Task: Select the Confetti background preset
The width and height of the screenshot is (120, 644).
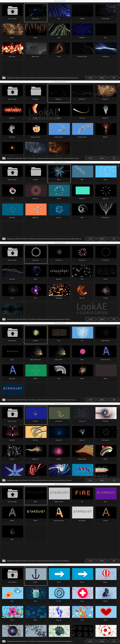Action: (x=82, y=10)
